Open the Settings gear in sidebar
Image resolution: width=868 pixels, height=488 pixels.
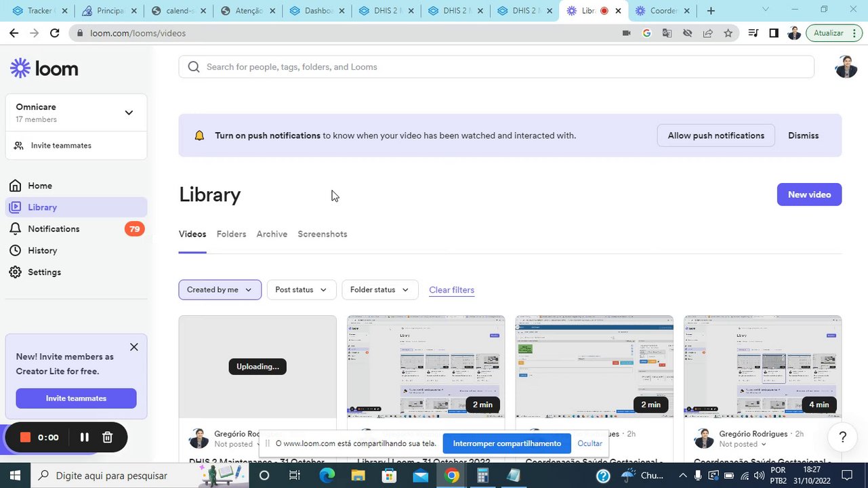pyautogui.click(x=16, y=272)
